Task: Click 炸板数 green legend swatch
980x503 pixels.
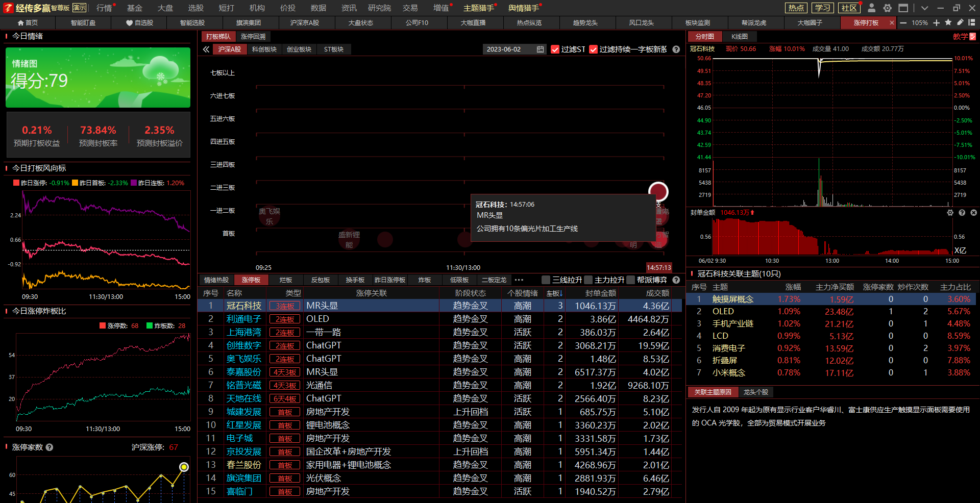Action: 150,325
